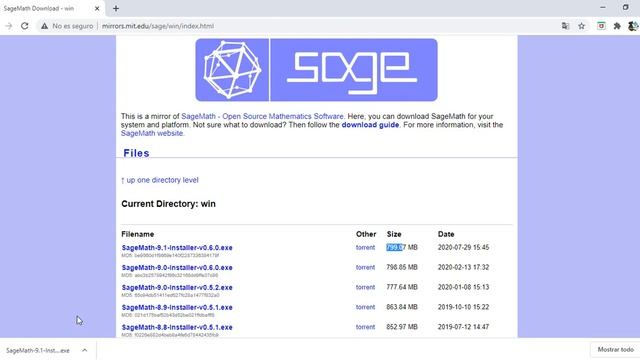Image resolution: width=640 pixels, height=360 pixels.
Task: Click the address bar URL
Action: pos(158,26)
